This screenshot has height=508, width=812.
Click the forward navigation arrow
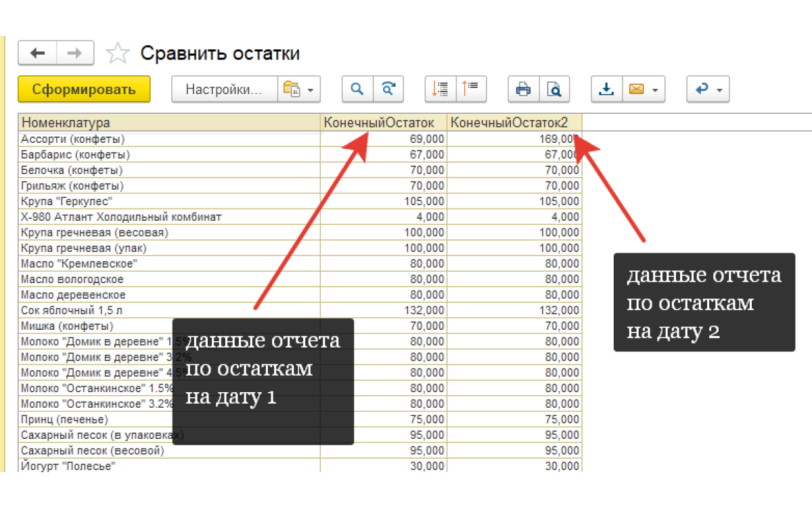(74, 54)
